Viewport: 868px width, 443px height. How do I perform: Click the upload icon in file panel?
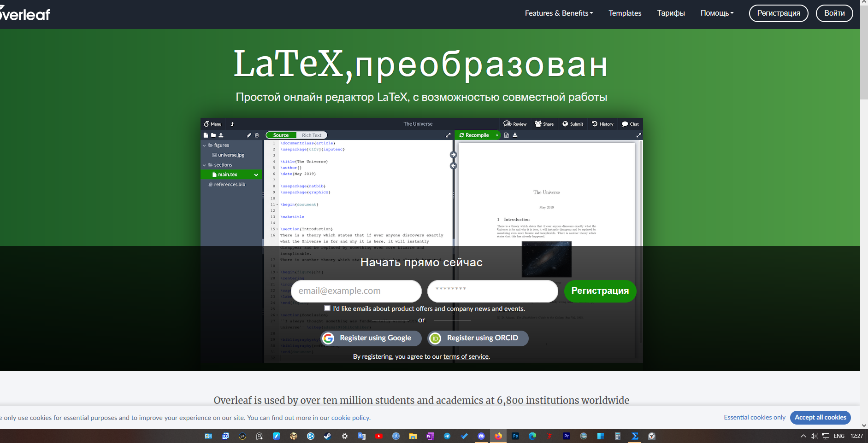221,135
